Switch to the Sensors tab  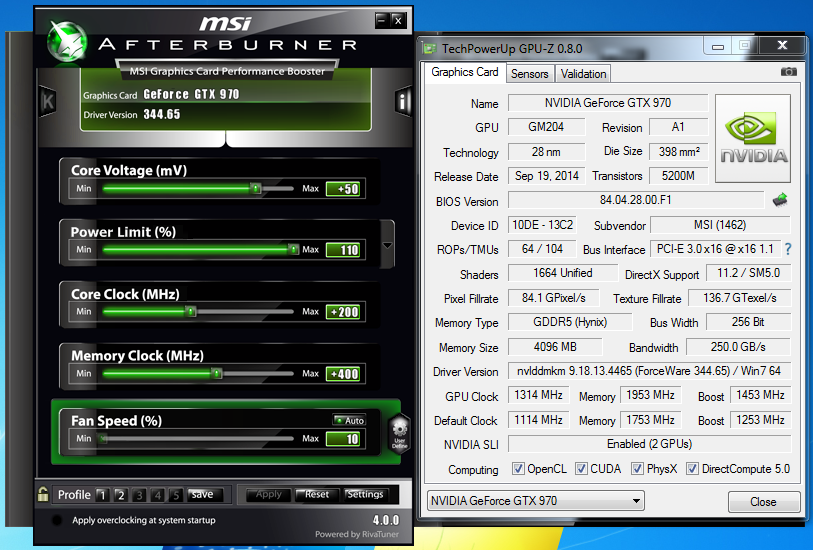click(529, 74)
